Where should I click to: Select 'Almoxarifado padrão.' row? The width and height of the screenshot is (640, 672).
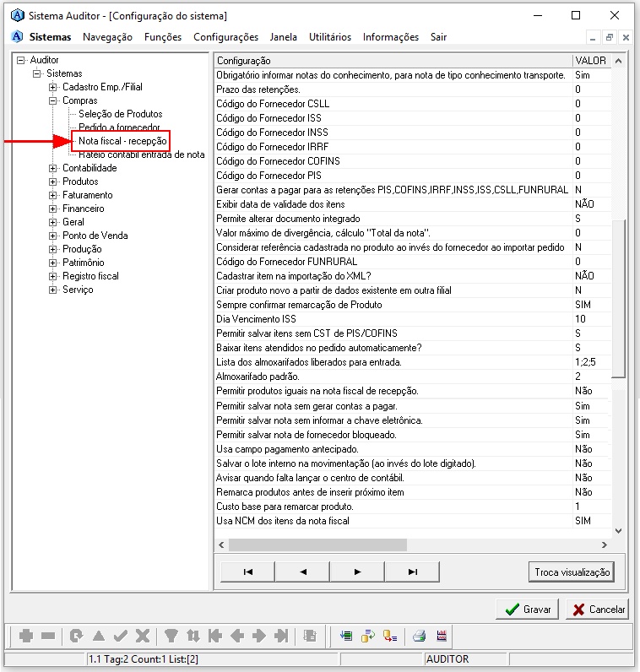click(412, 377)
